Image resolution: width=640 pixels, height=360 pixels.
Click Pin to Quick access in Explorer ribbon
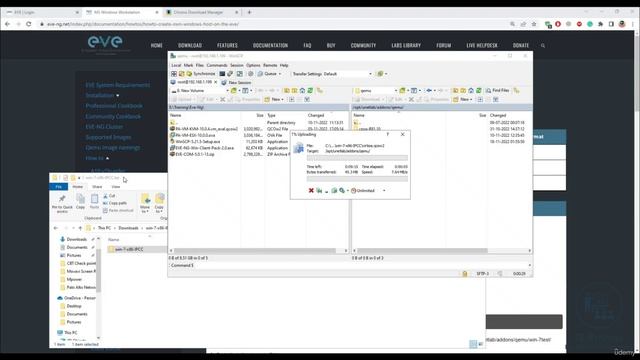click(x=62, y=203)
